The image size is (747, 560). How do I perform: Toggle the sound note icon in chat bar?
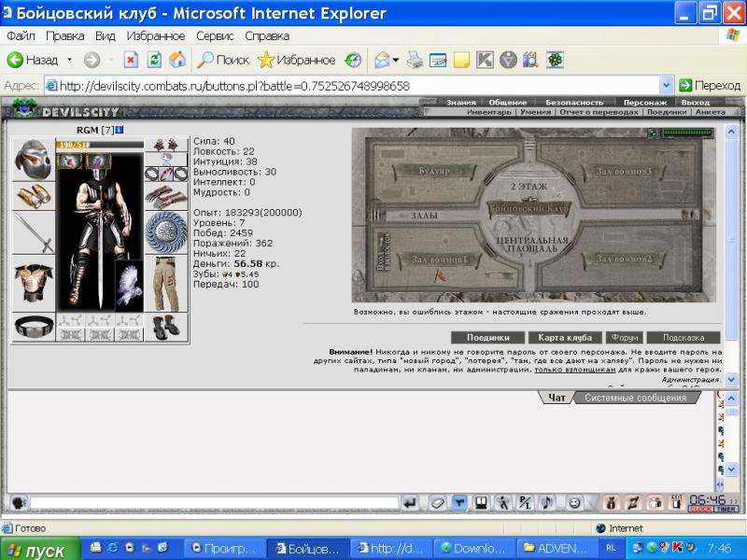click(547, 502)
